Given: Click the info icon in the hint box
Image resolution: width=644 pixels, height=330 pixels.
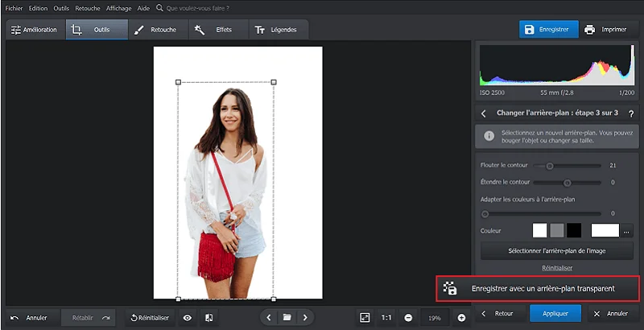Looking at the screenshot, I should coord(489,136).
